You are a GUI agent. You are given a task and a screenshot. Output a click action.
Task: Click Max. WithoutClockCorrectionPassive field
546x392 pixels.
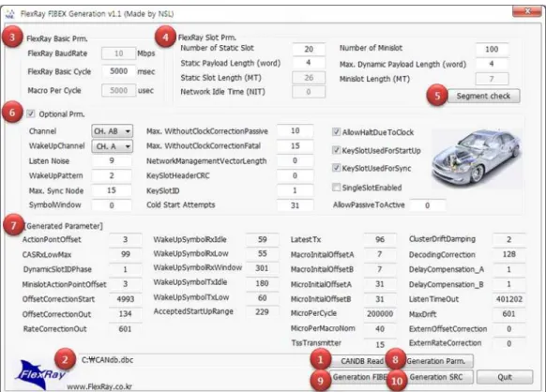coord(295,130)
